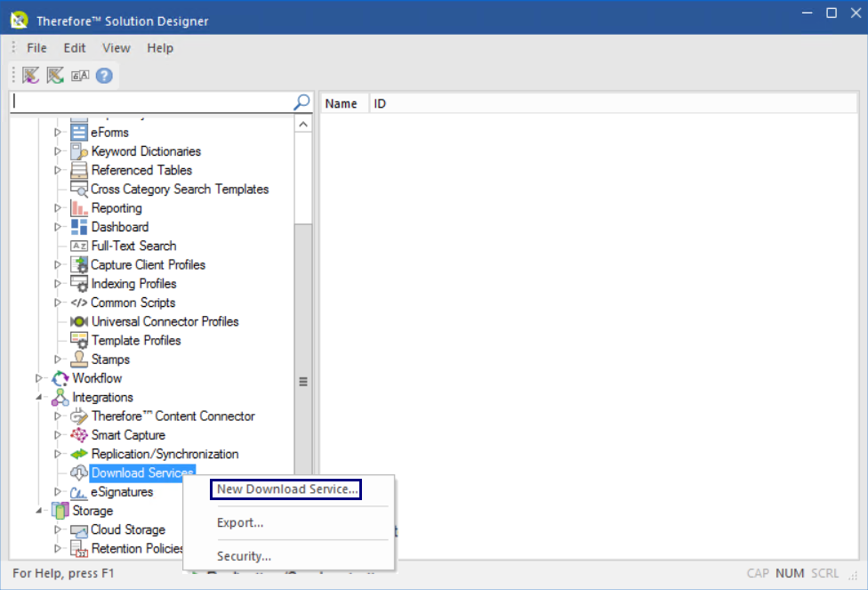This screenshot has height=590, width=868.
Task: Select the Referenced Tables tree label
Action: pos(141,170)
